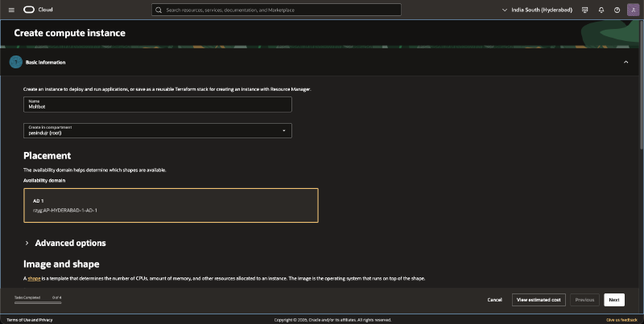The height and width of the screenshot is (324, 644).
Task: Focus the search resources field
Action: [x=276, y=10]
